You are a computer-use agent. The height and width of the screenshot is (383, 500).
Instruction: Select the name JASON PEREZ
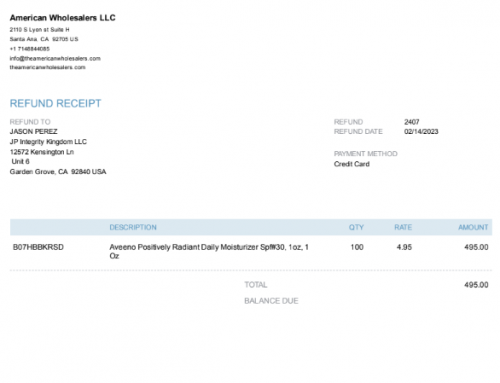click(33, 131)
